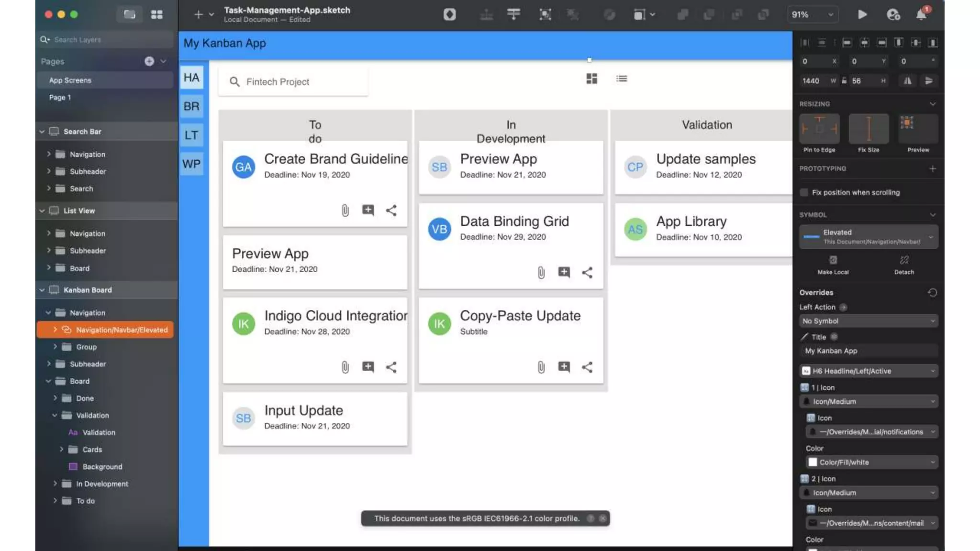
Task: Add prototyping link with plus button
Action: click(x=932, y=169)
